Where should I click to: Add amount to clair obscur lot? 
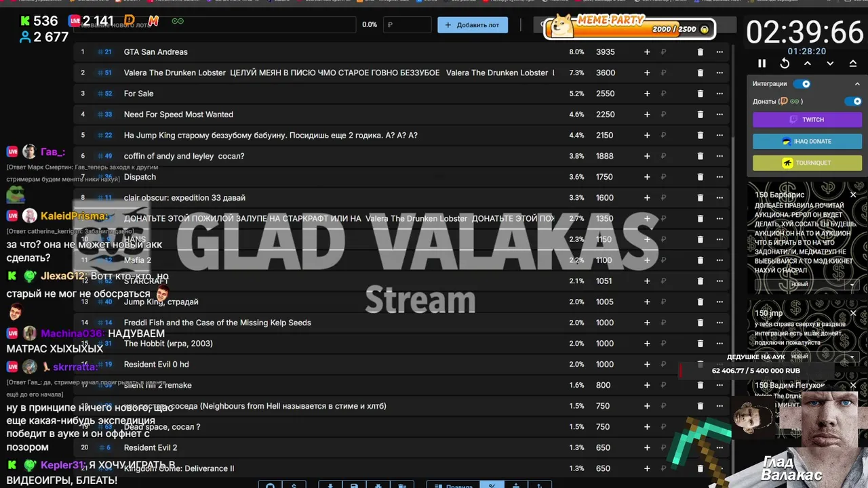[647, 198]
